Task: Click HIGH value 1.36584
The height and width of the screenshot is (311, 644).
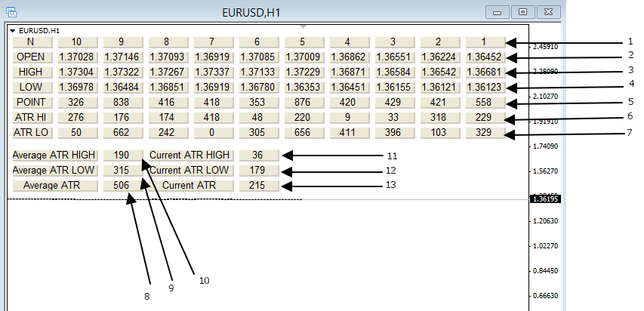Action: point(395,72)
